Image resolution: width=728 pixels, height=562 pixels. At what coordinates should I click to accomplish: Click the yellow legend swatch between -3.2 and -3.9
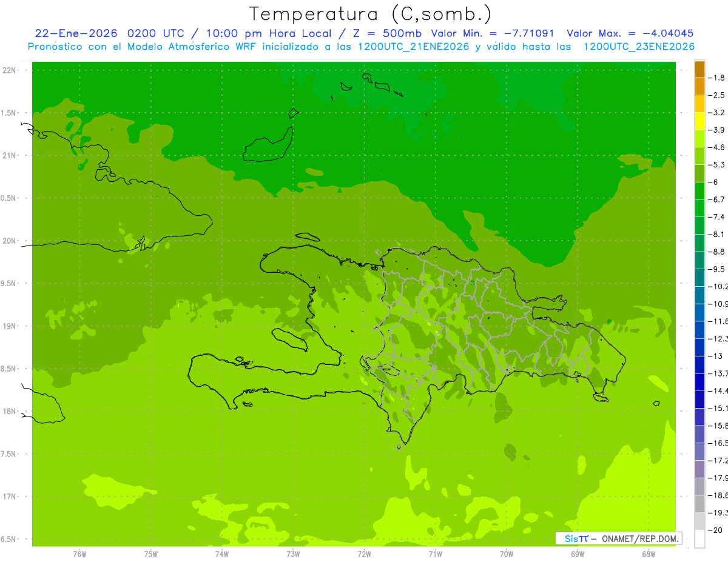[x=699, y=121]
